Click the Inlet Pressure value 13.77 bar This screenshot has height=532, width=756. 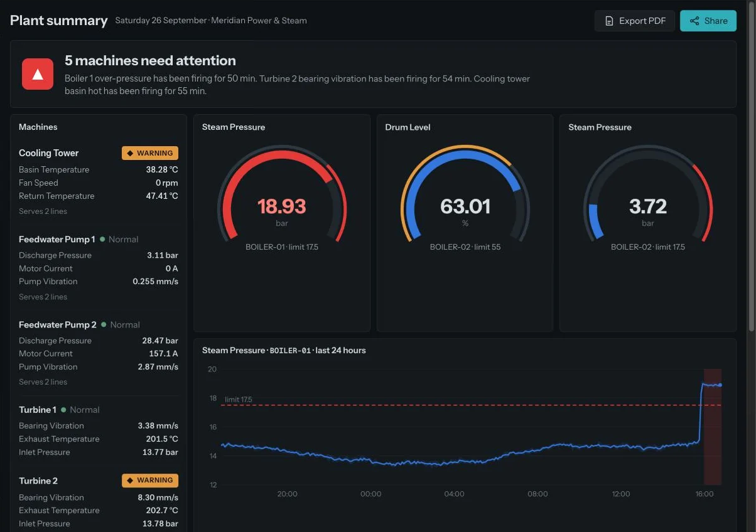160,452
